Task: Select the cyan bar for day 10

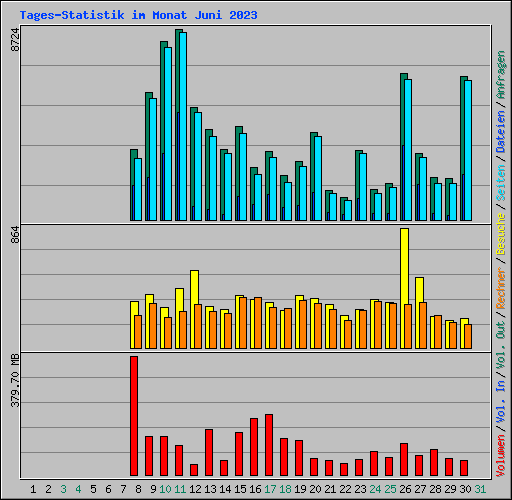Action: pos(168,134)
